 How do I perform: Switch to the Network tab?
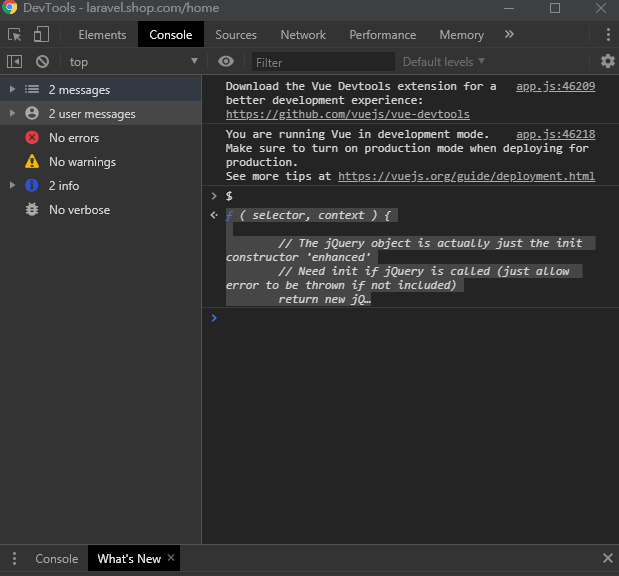303,35
